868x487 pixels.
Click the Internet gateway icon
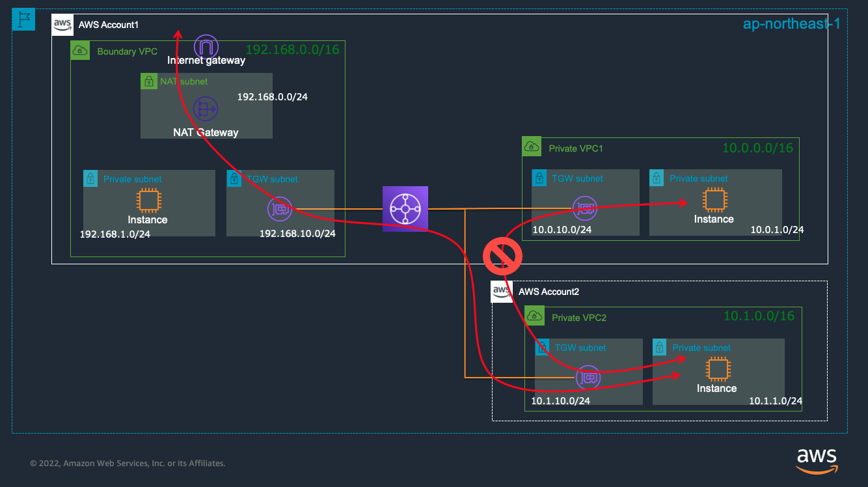click(206, 46)
